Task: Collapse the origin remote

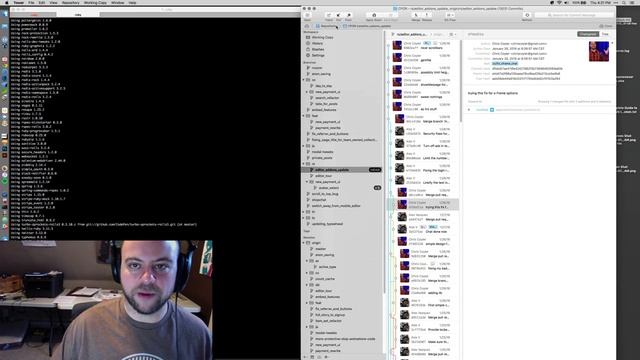Action: (x=304, y=243)
